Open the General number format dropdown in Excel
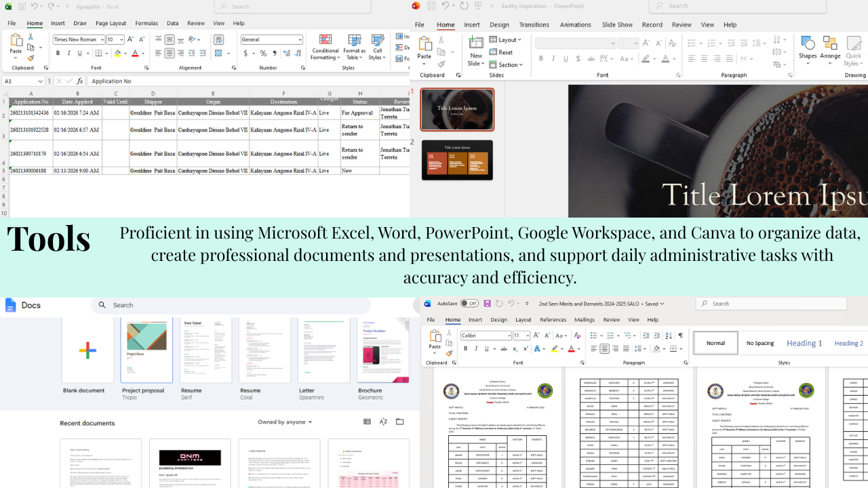The image size is (868, 488). tap(300, 39)
